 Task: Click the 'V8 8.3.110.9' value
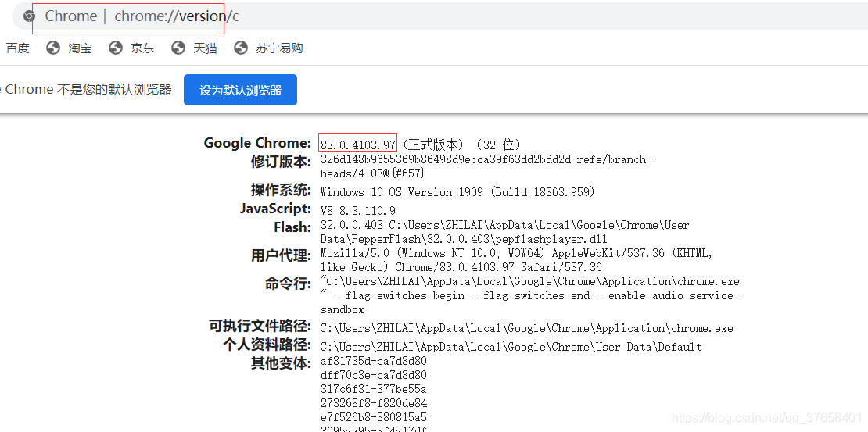tap(358, 210)
